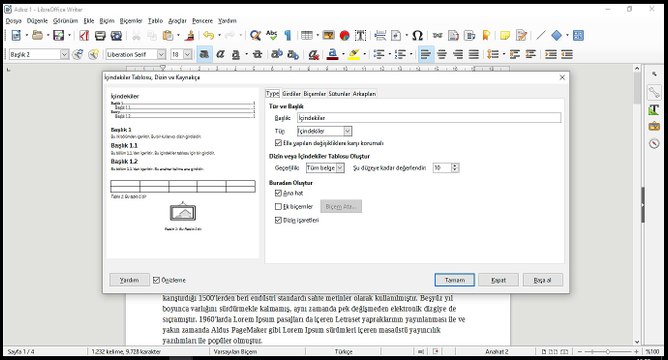Switch to the Sütunlar tab

pyautogui.click(x=339, y=94)
